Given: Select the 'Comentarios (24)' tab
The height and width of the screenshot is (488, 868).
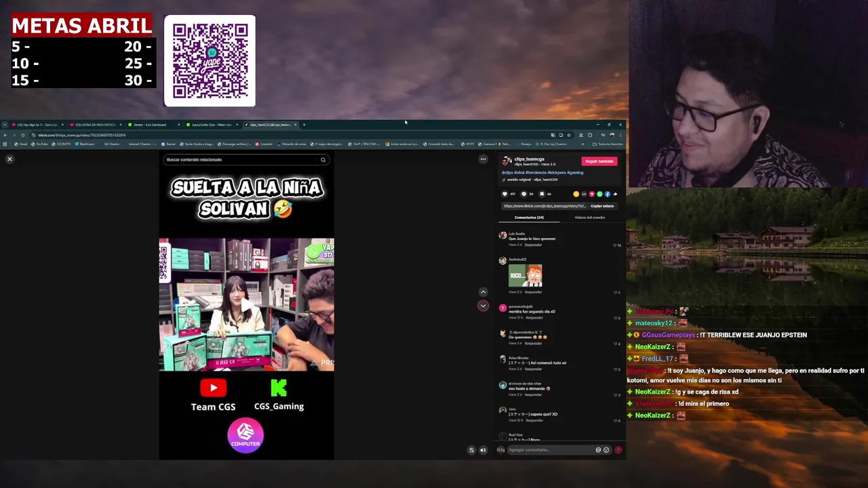Looking at the screenshot, I should coord(529,218).
